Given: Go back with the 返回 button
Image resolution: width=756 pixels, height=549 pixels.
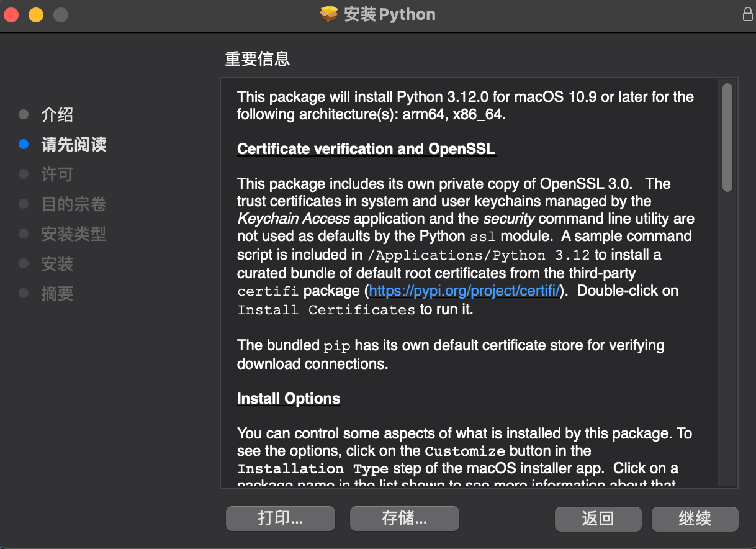Looking at the screenshot, I should tap(598, 519).
